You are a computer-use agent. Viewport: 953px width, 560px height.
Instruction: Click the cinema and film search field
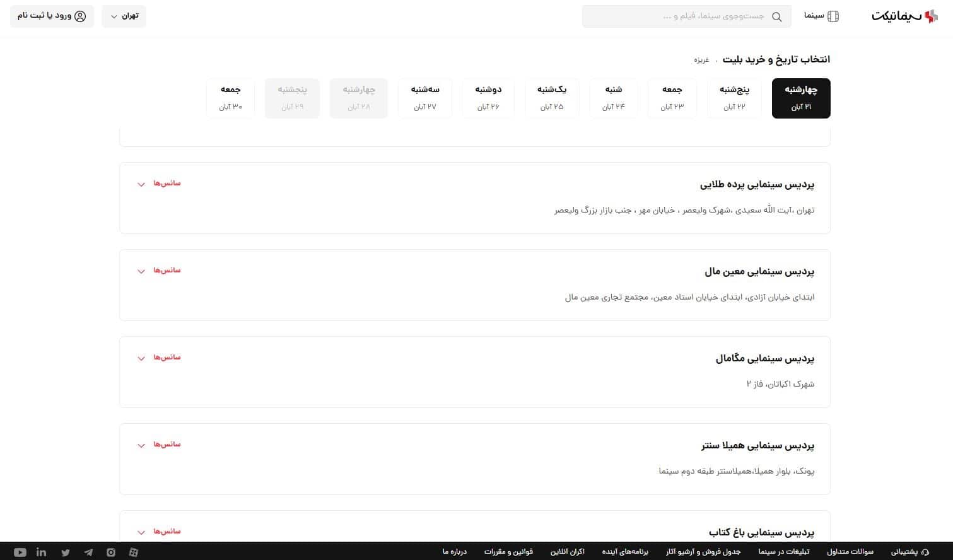[687, 16]
